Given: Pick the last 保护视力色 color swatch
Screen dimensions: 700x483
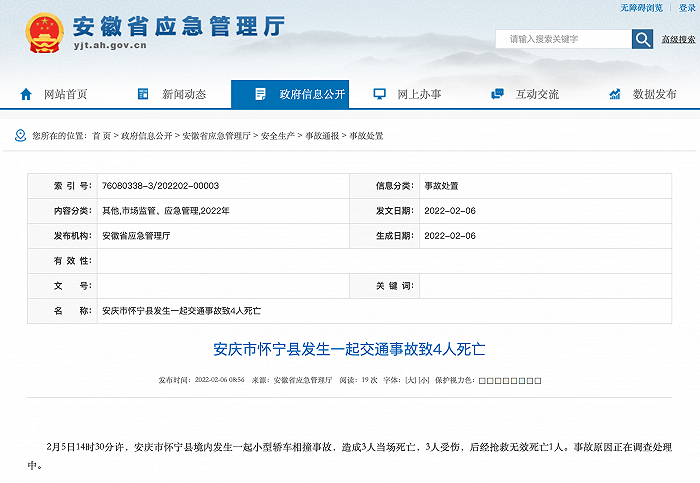Looking at the screenshot, I should pos(537,381).
